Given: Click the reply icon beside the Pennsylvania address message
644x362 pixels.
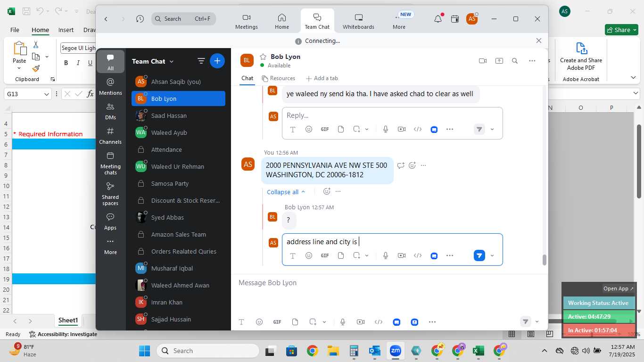Looking at the screenshot, I should (401, 165).
